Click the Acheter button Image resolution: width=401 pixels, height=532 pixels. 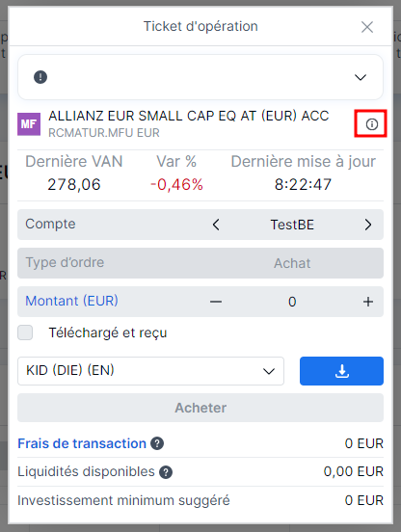pyautogui.click(x=200, y=408)
